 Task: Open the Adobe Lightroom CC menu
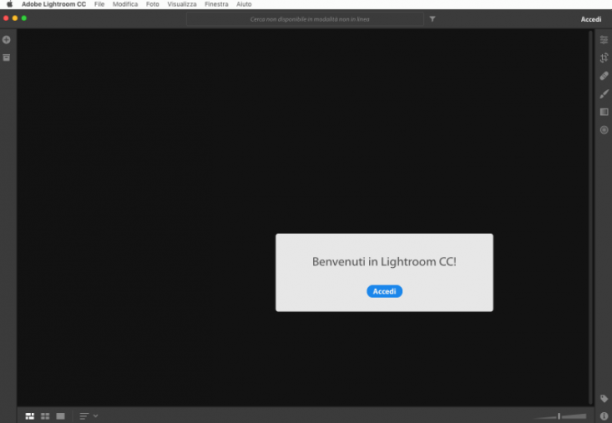click(54, 4)
